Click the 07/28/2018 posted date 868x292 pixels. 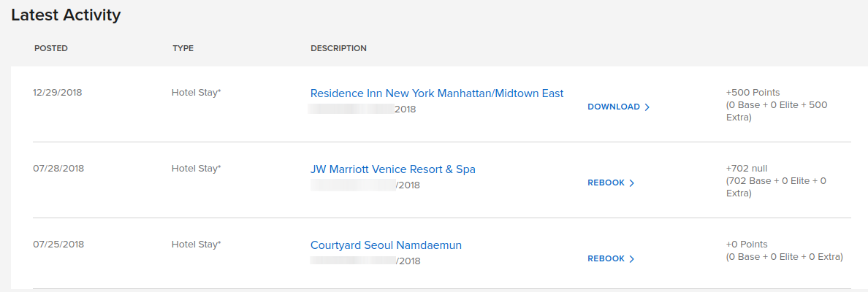click(x=58, y=168)
